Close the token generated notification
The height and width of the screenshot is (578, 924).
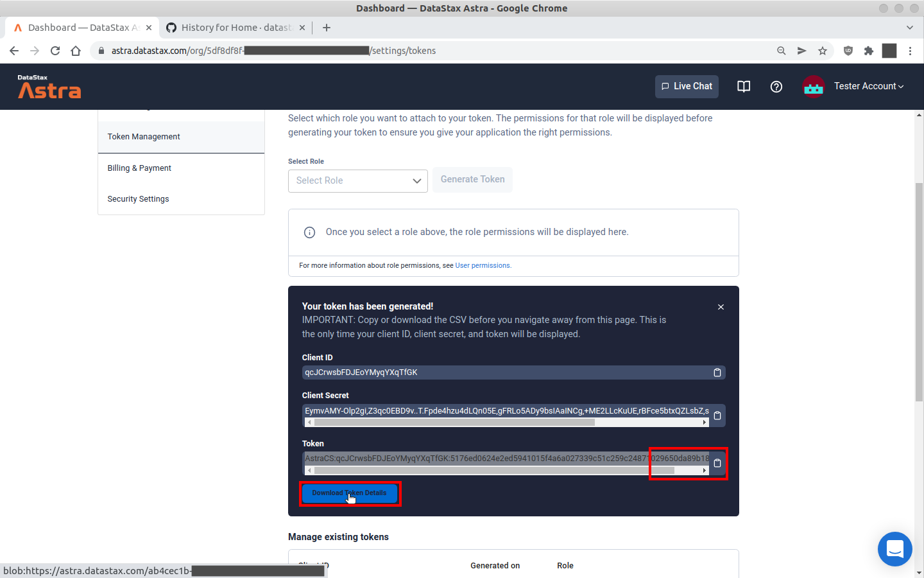click(721, 307)
